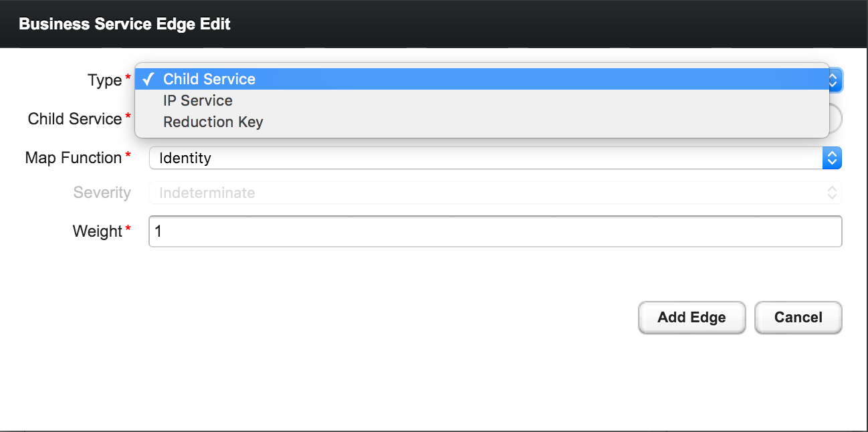Dismiss the dialog with Cancel
Viewport: 868px width, 432px height.
point(798,318)
